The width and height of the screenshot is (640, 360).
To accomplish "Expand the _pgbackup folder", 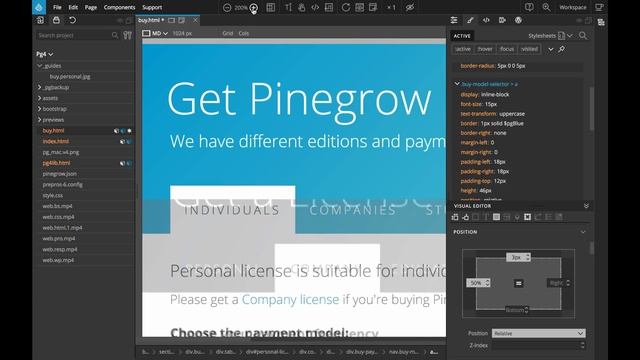I will pyautogui.click(x=40, y=87).
